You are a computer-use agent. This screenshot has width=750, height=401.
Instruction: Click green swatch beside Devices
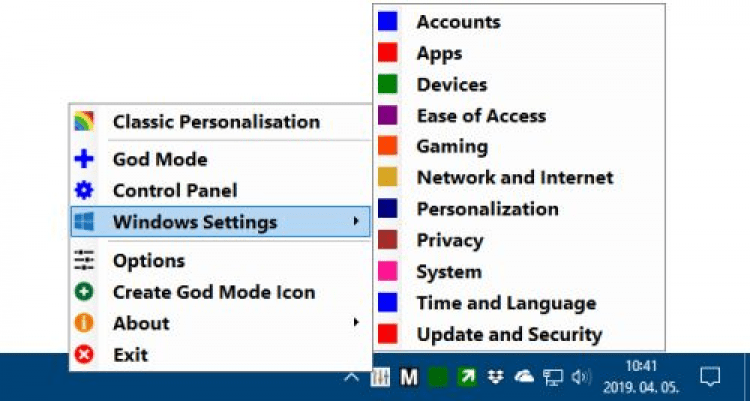tap(387, 84)
